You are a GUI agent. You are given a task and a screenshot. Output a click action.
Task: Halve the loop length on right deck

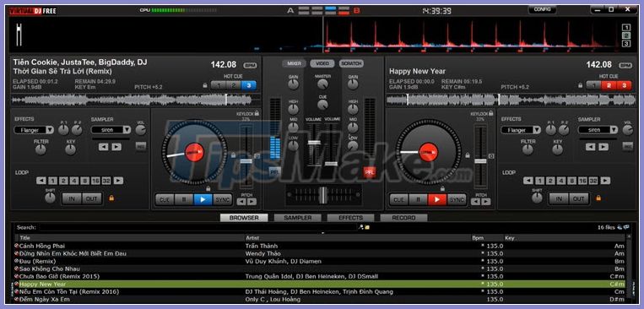click(528, 181)
